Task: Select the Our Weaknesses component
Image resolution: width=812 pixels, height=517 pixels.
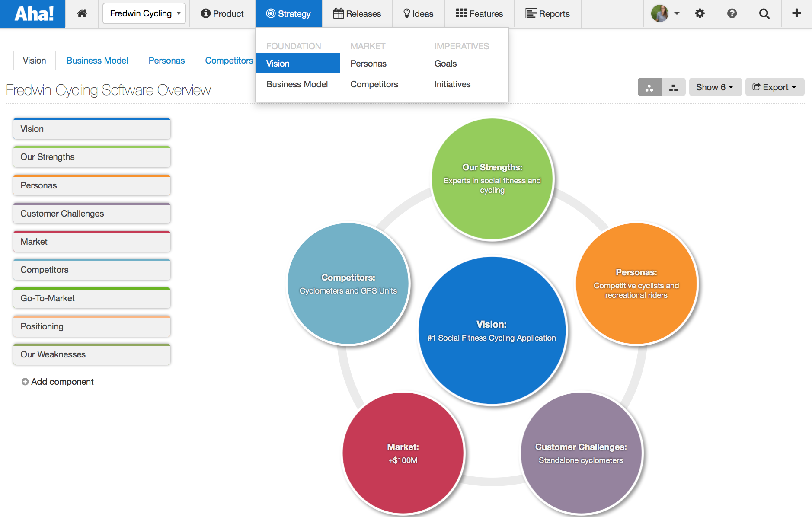Action: click(x=91, y=354)
